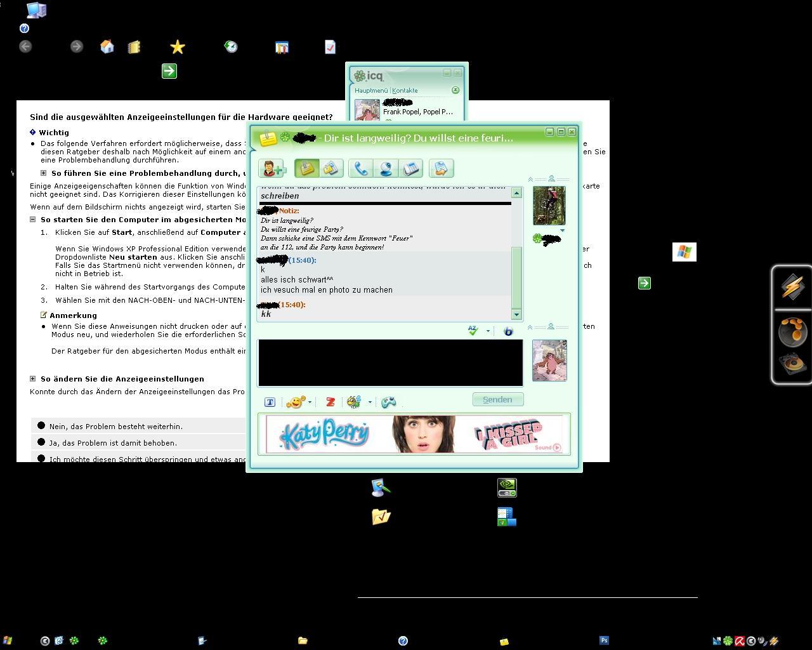Collapse my own avatar panel chevron

(530, 328)
